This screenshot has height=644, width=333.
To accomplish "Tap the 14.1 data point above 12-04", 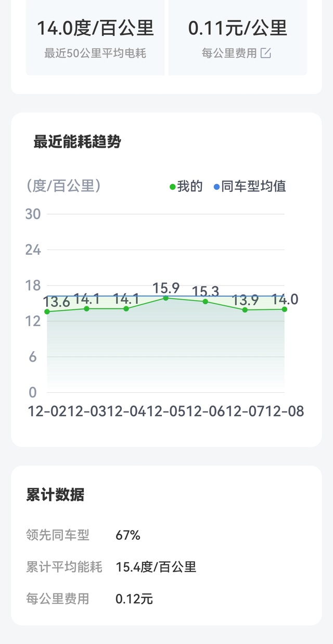I will pos(126,308).
